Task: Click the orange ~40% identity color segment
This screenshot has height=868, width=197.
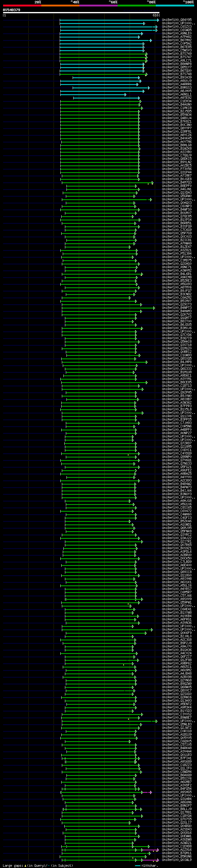Action: 60,6
